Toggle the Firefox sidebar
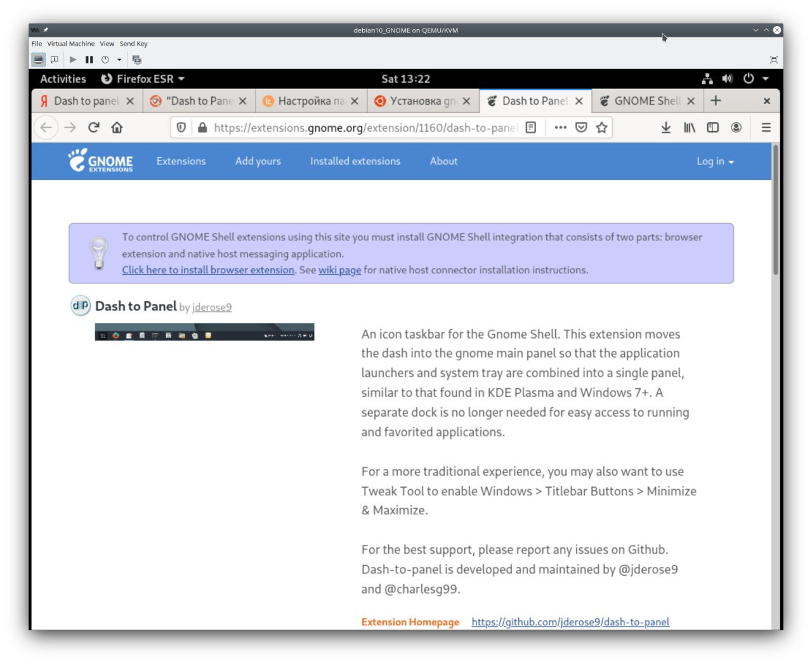The width and height of the screenshot is (812, 664). (713, 127)
